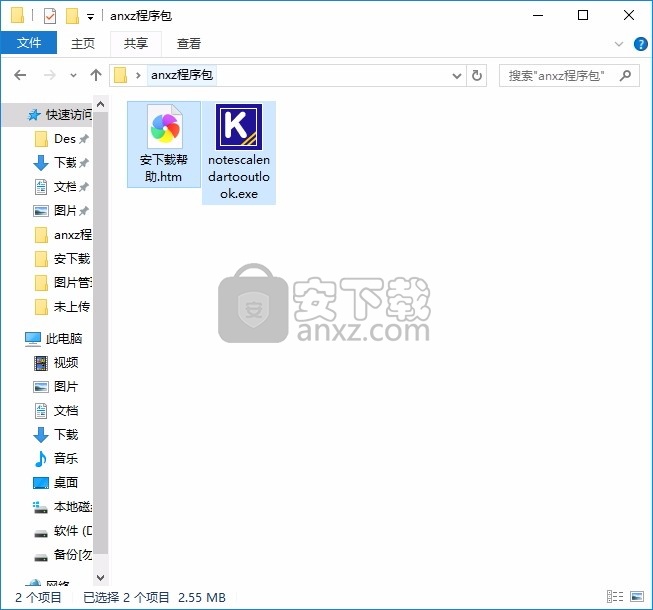Viewport: 653px width, 610px height.
Task: Open the 文件 menu
Action: pos(29,43)
